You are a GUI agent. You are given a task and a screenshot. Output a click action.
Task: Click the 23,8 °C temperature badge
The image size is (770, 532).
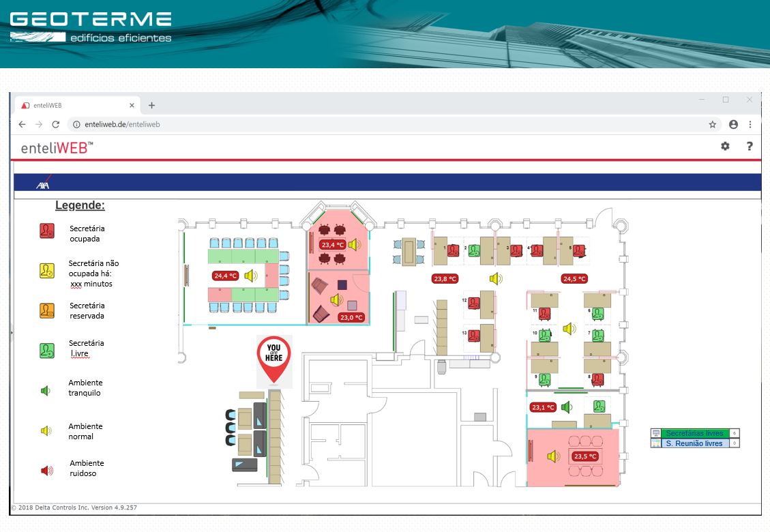click(x=445, y=278)
